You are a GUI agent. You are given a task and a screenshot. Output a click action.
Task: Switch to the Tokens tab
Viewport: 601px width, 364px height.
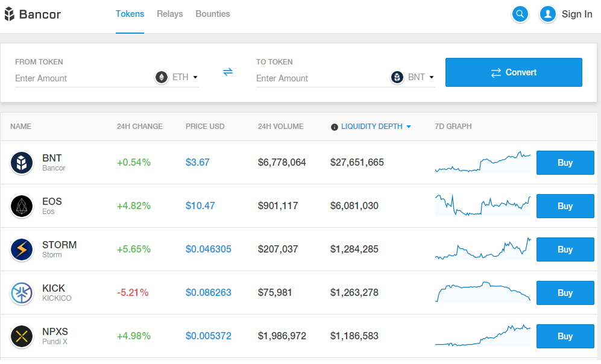point(130,14)
